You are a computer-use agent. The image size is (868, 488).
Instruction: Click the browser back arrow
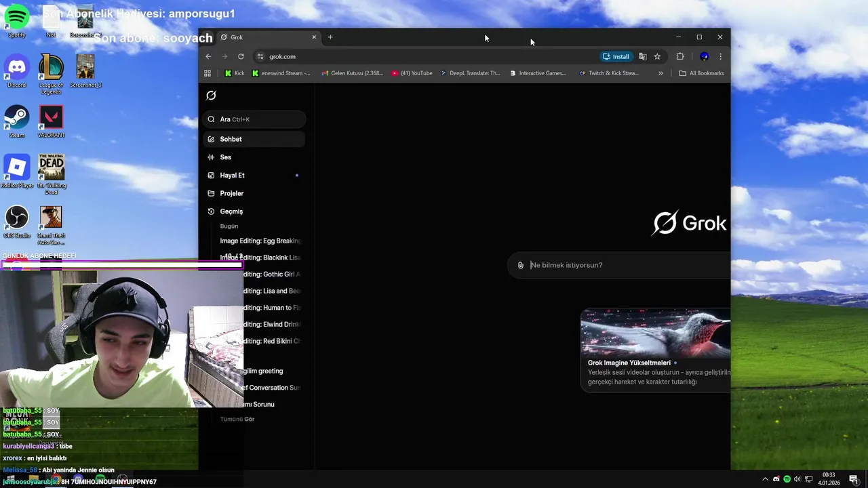pyautogui.click(x=209, y=56)
